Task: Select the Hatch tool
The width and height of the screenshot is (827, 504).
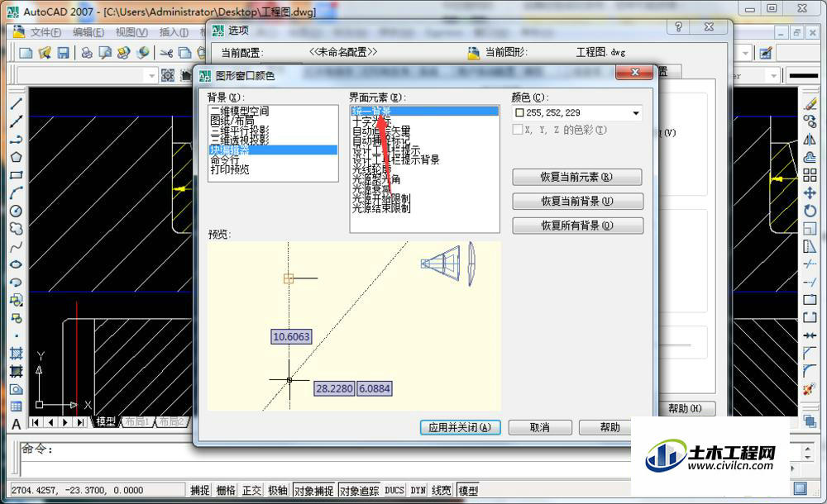Action: (x=16, y=354)
